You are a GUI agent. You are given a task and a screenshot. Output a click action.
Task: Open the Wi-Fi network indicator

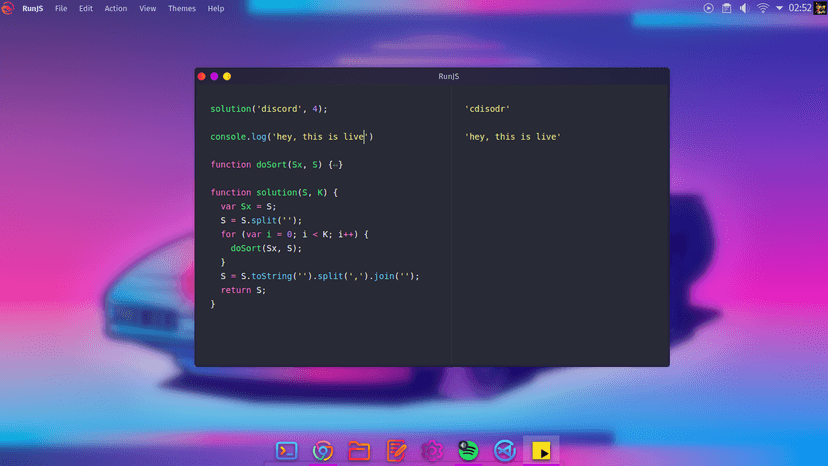pyautogui.click(x=763, y=8)
